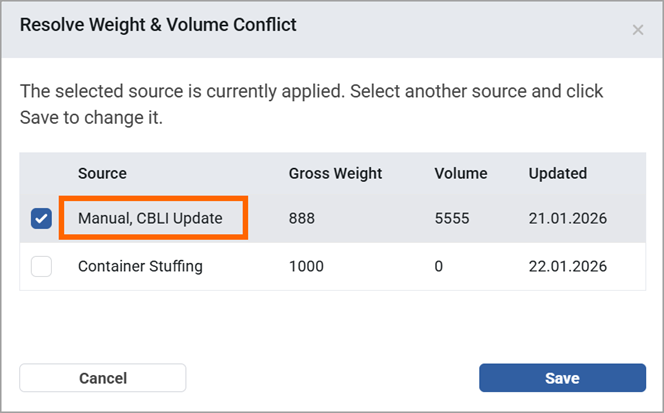Image resolution: width=664 pixels, height=413 pixels.
Task: Click the updated date 22.01.2026
Action: click(568, 266)
